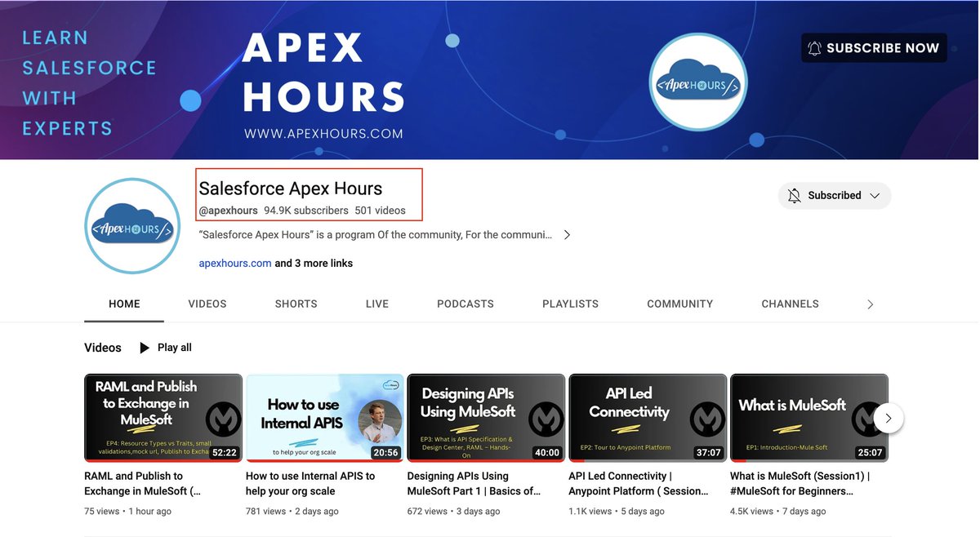Image resolution: width=980 pixels, height=537 pixels.
Task: Switch to the SHORTS tab
Action: tap(296, 304)
